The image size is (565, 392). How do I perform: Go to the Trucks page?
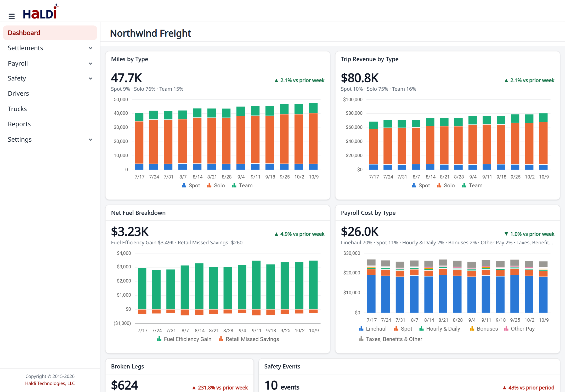17,109
